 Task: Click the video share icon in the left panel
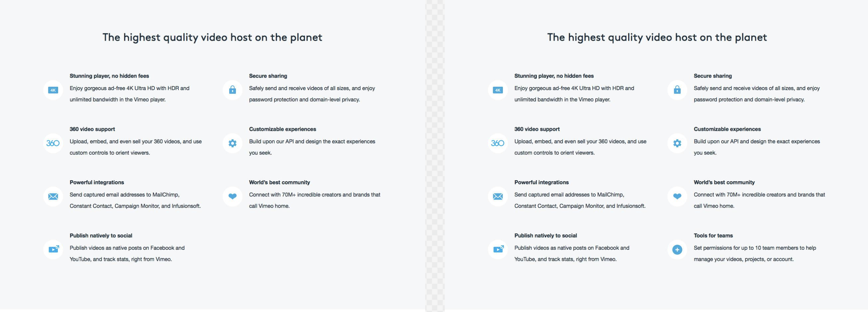tap(53, 249)
